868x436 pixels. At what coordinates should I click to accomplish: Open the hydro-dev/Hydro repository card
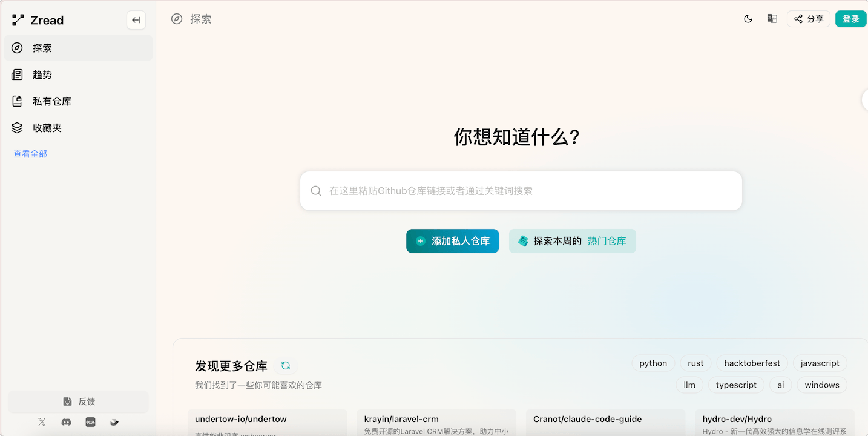point(775,423)
